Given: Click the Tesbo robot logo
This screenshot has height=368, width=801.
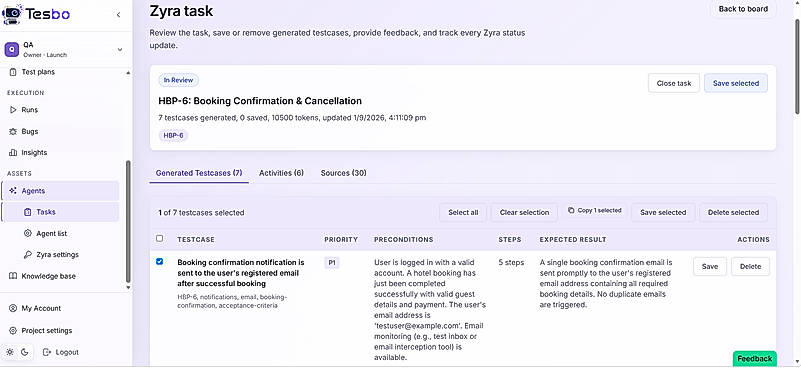Looking at the screenshot, I should (12, 14).
